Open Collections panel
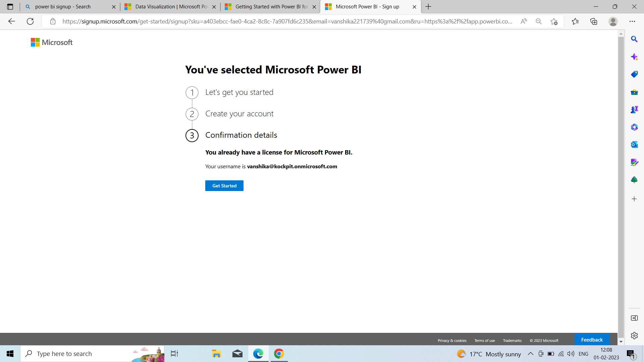The width and height of the screenshot is (644, 362). click(594, 21)
